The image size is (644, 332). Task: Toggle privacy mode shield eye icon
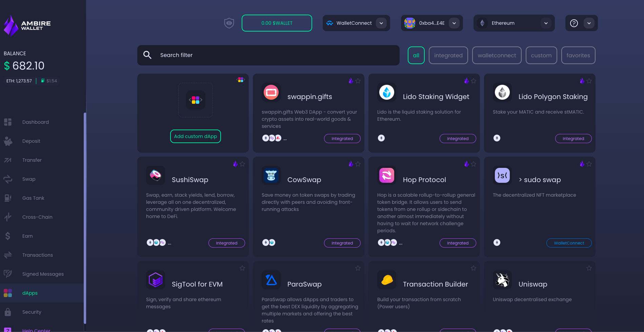coord(229,23)
